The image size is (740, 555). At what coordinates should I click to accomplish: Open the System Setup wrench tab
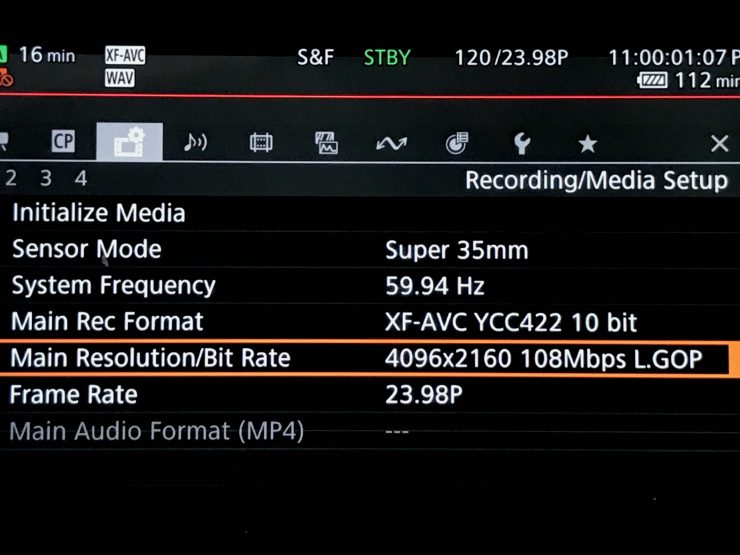tap(522, 143)
